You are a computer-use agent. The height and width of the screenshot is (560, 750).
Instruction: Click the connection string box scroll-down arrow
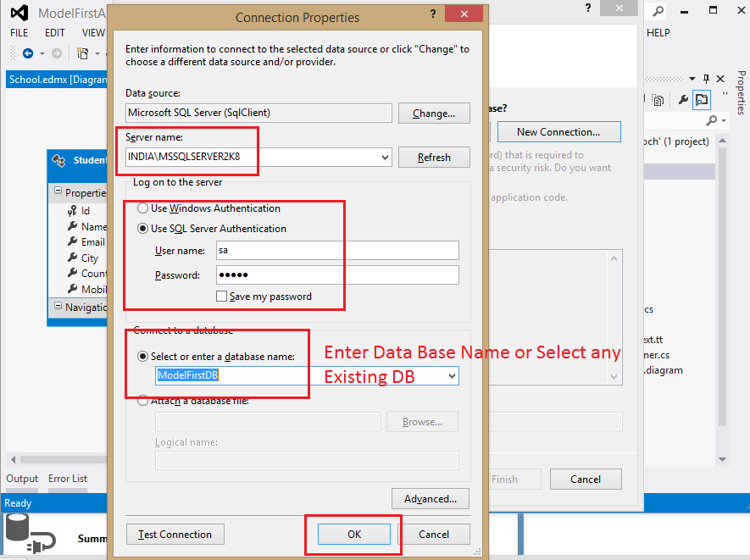click(x=614, y=377)
